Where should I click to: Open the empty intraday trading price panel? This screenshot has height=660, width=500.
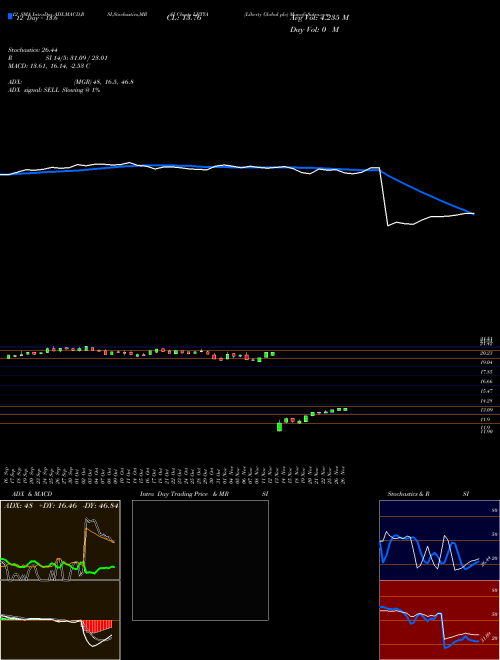(x=200, y=560)
